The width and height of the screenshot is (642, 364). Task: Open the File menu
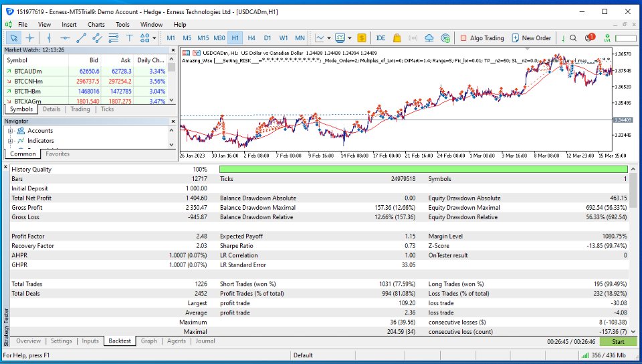[x=23, y=25]
